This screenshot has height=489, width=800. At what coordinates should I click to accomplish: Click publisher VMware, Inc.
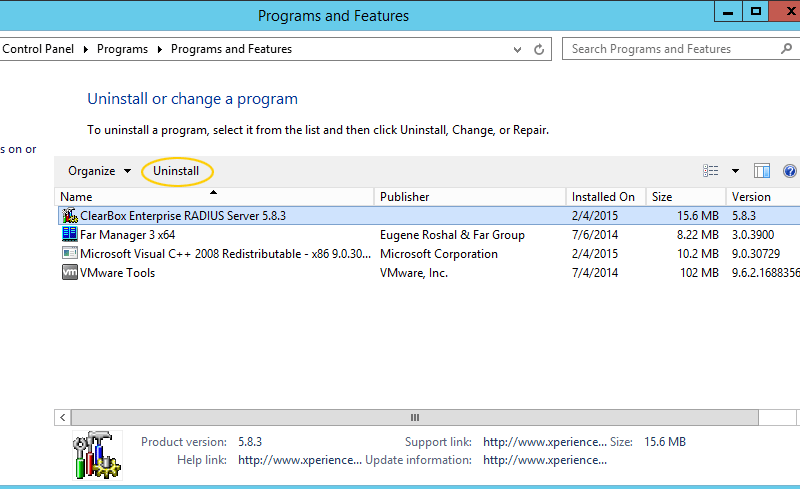point(414,273)
